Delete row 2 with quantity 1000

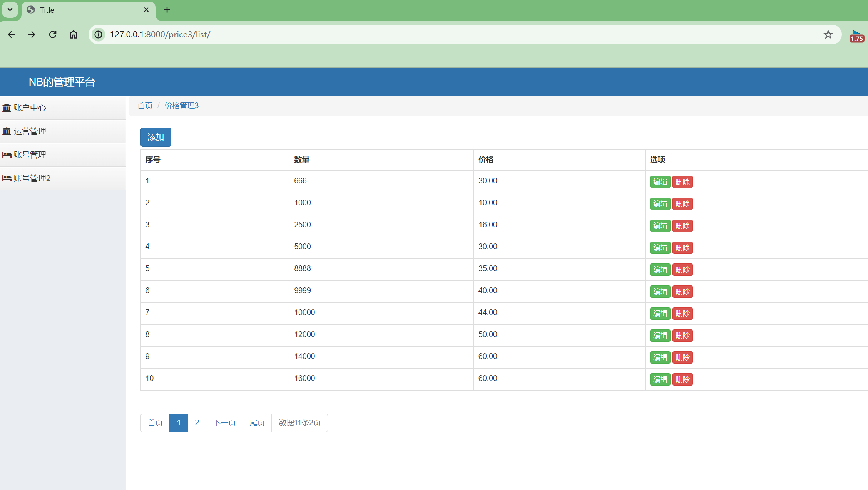click(682, 204)
